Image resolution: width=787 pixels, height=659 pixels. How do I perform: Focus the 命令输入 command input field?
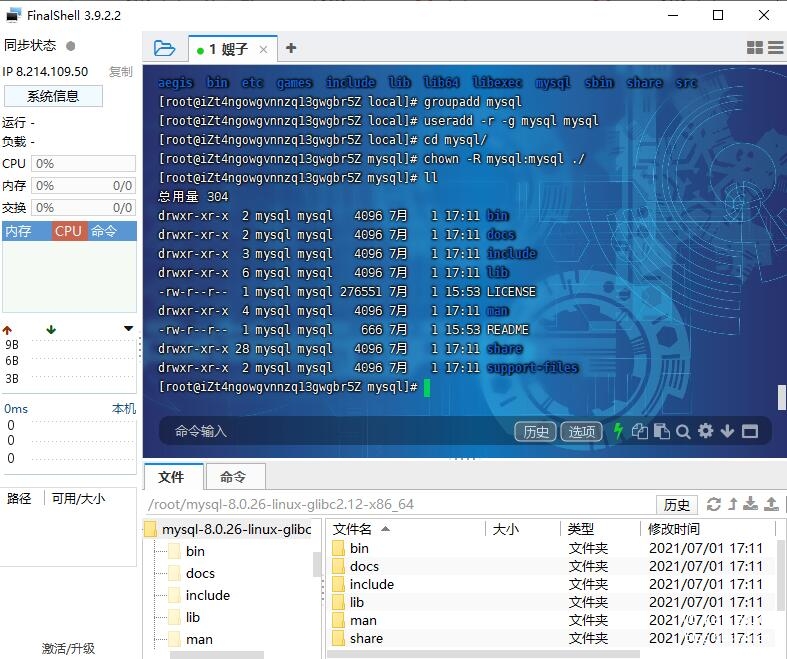[336, 431]
